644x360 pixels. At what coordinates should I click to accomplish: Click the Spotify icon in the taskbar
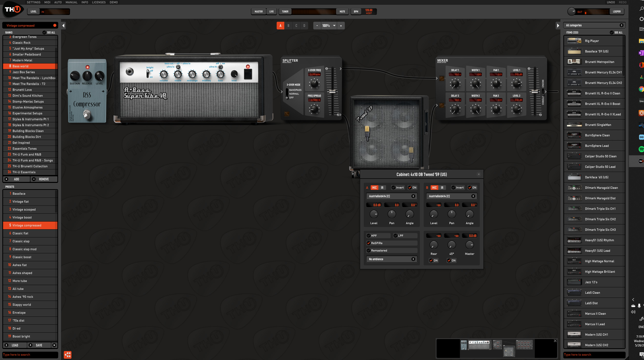pos(641,149)
